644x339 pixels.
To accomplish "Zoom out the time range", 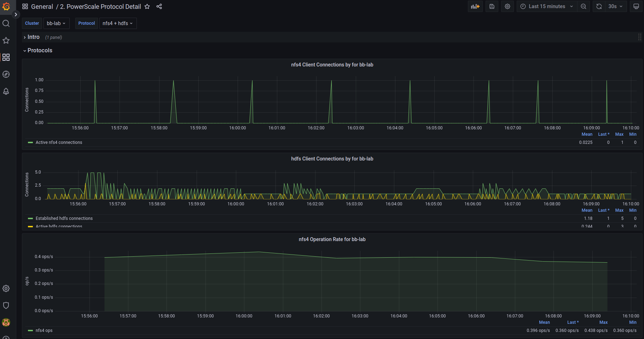I will [584, 6].
